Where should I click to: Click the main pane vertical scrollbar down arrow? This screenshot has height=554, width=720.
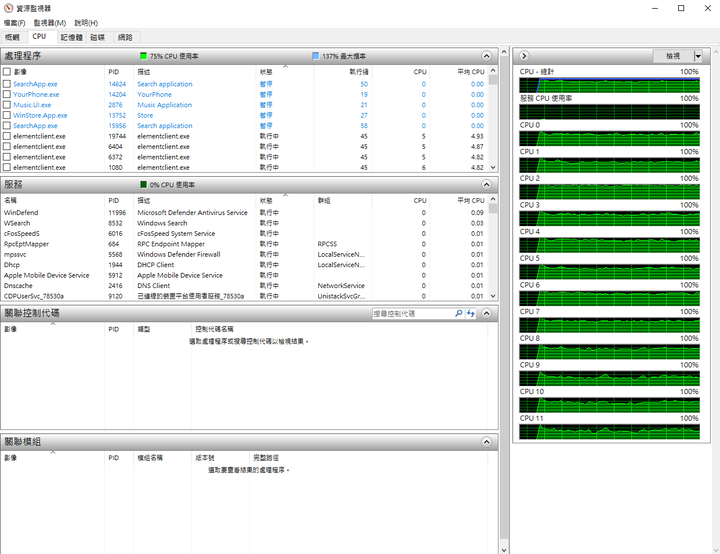point(504,549)
